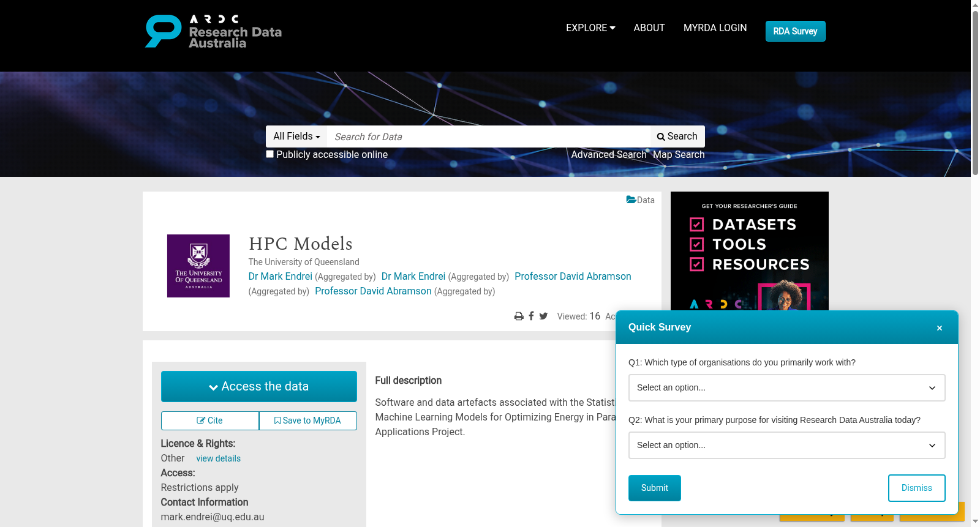Expand Access the data panel
This screenshot has width=980, height=527.
[x=259, y=386]
